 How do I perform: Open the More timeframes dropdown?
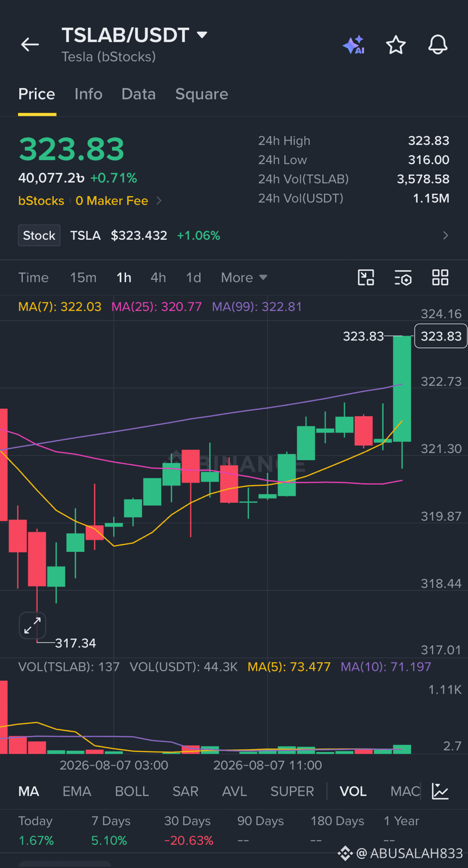pyautogui.click(x=244, y=278)
